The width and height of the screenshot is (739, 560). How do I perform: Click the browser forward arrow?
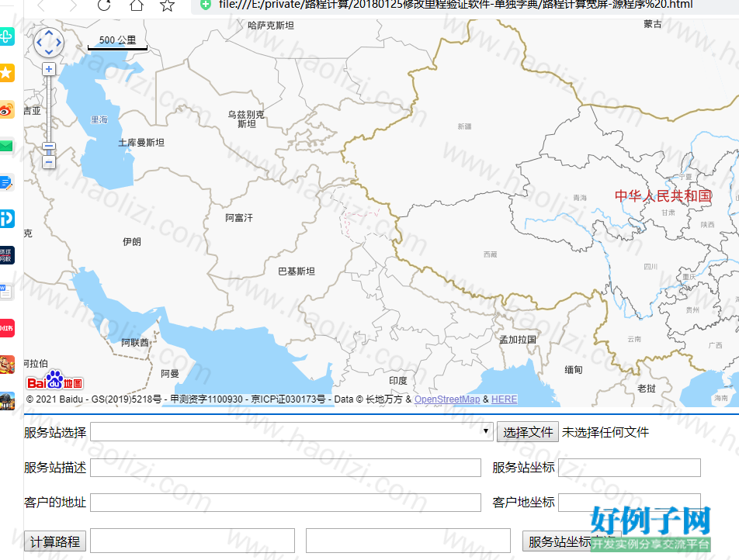pos(72,5)
